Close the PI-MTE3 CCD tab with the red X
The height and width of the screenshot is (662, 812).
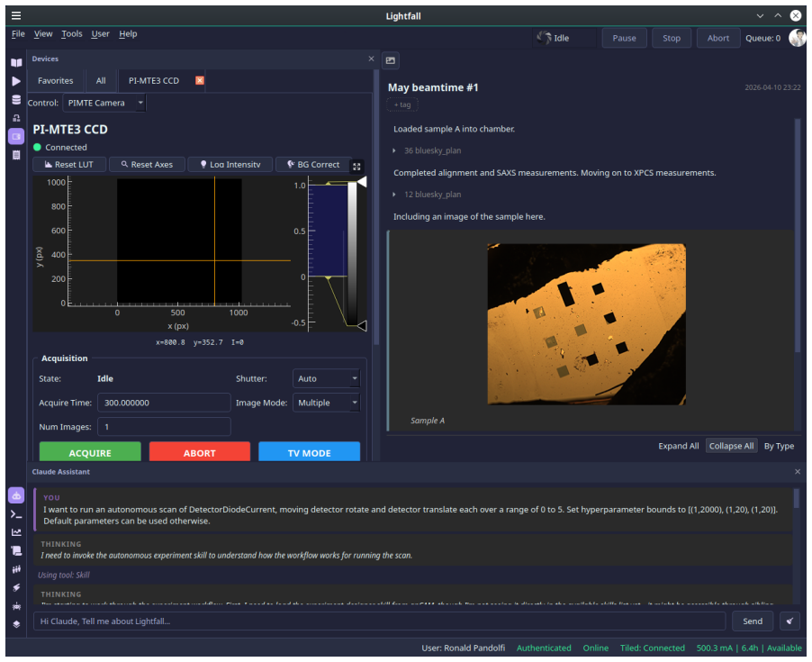pos(199,80)
